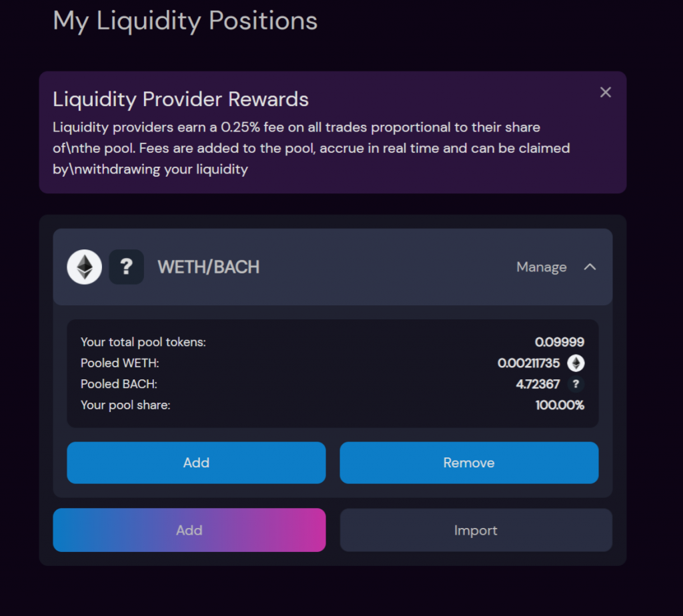Click the small Ethereum icon beside Pooled WETH
The width and height of the screenshot is (683, 616).
coord(576,363)
